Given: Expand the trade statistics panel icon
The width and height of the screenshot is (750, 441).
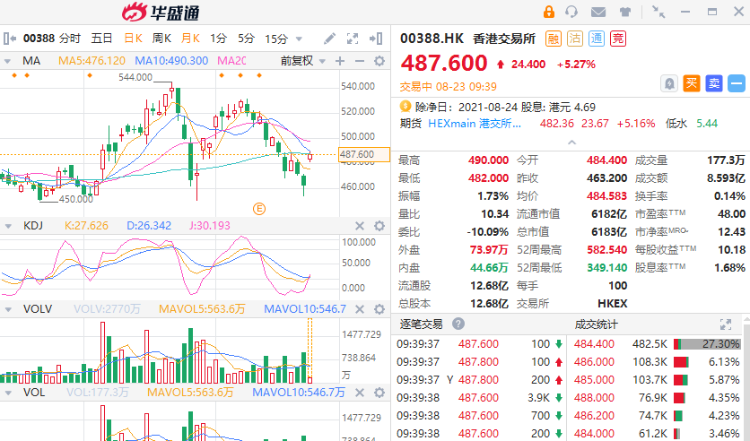Looking at the screenshot, I should pyautogui.click(x=726, y=324).
